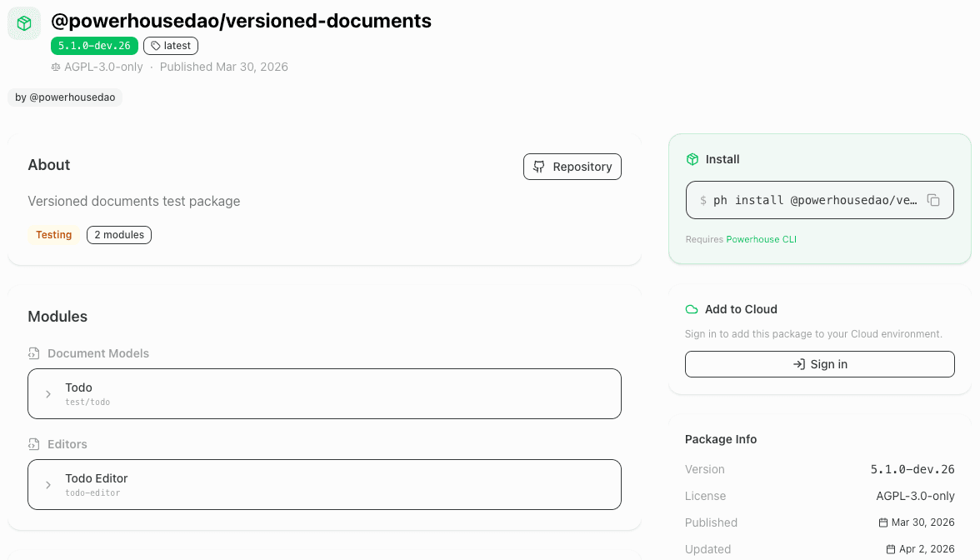This screenshot has width=980, height=560.
Task: Click the latest tag badge
Action: [x=171, y=46]
